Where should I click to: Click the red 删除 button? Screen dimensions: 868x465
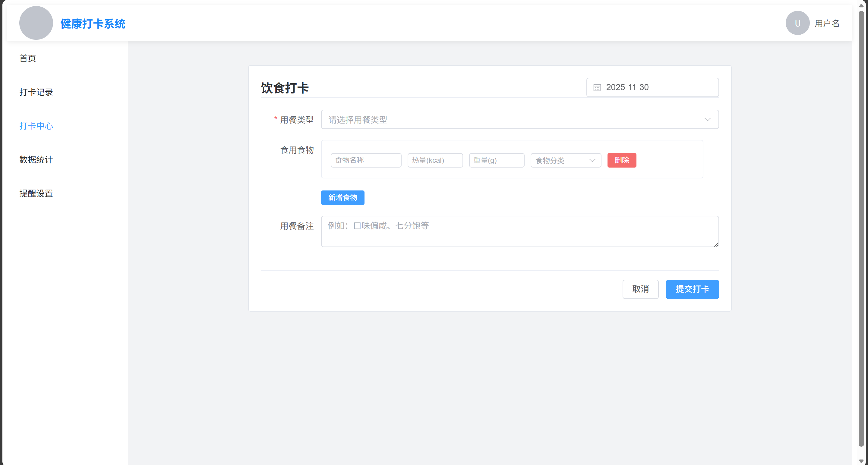coord(621,160)
